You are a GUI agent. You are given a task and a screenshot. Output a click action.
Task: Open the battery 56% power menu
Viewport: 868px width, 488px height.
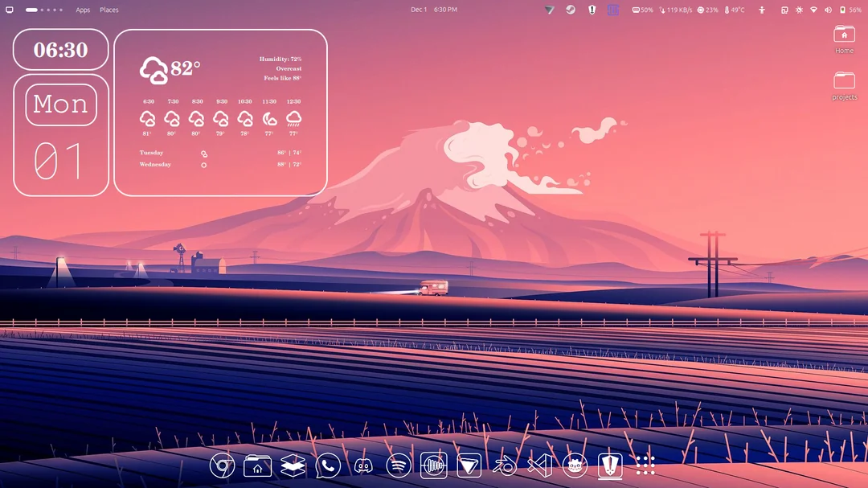846,10
